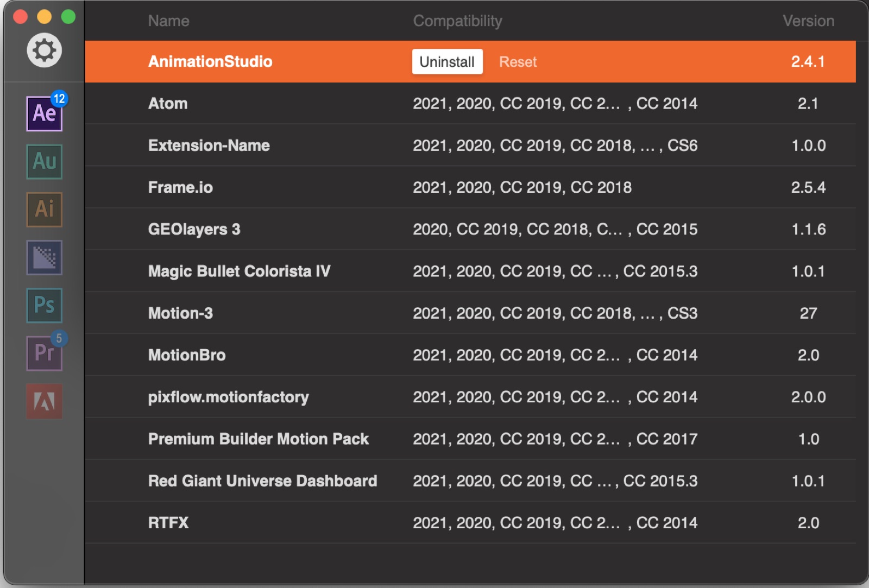Select the After Effects app icon
Screen dimensions: 869x588
[45, 113]
